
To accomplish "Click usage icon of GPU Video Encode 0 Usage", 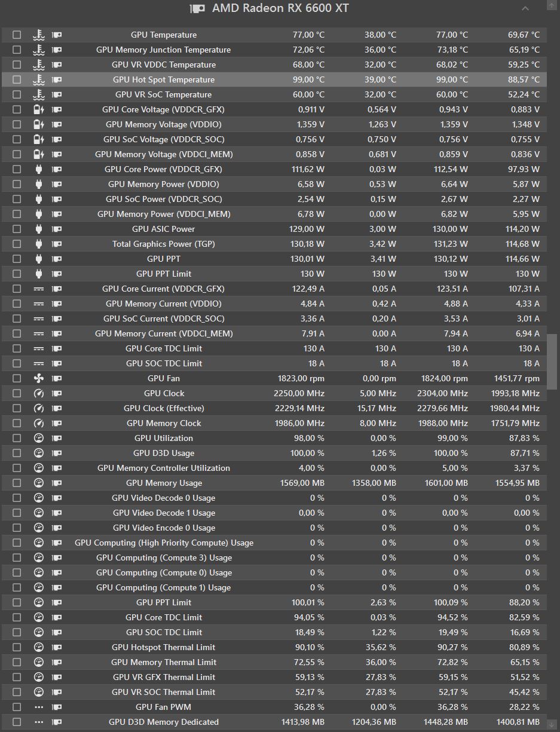I will (38, 528).
